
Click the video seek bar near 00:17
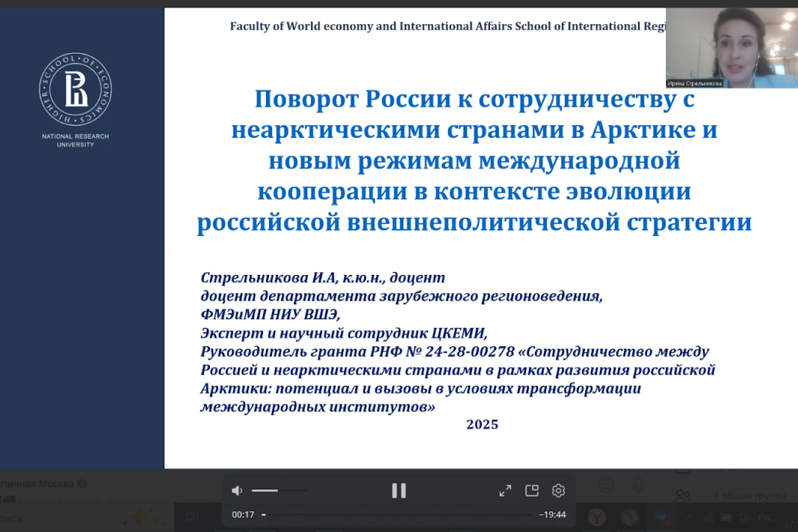[x=265, y=514]
